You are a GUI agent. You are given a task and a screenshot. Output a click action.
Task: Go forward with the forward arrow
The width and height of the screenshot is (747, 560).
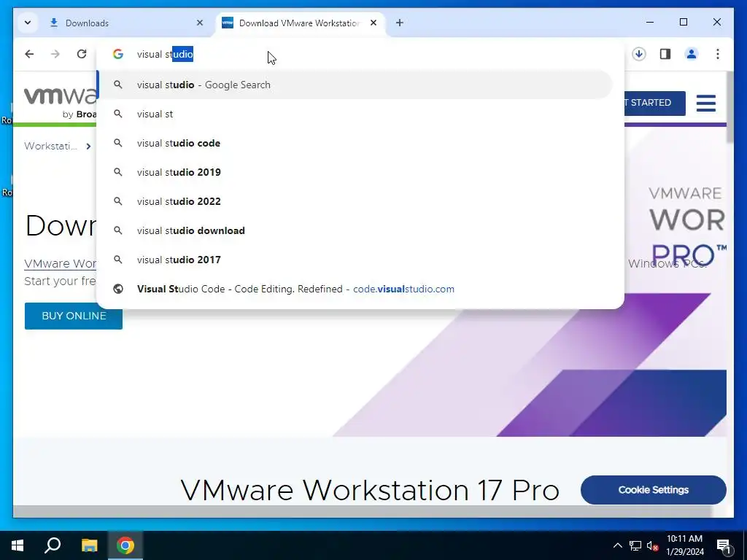(55, 54)
